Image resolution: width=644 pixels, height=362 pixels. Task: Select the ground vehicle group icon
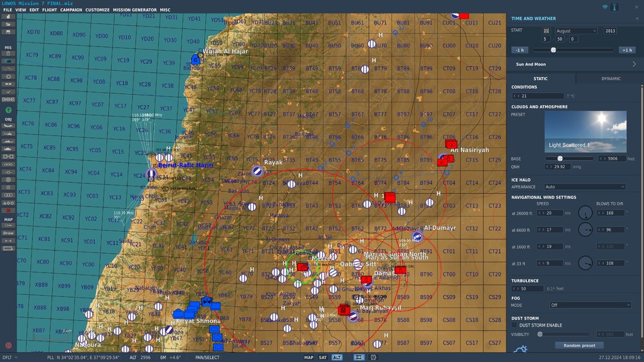pyautogui.click(x=8, y=149)
